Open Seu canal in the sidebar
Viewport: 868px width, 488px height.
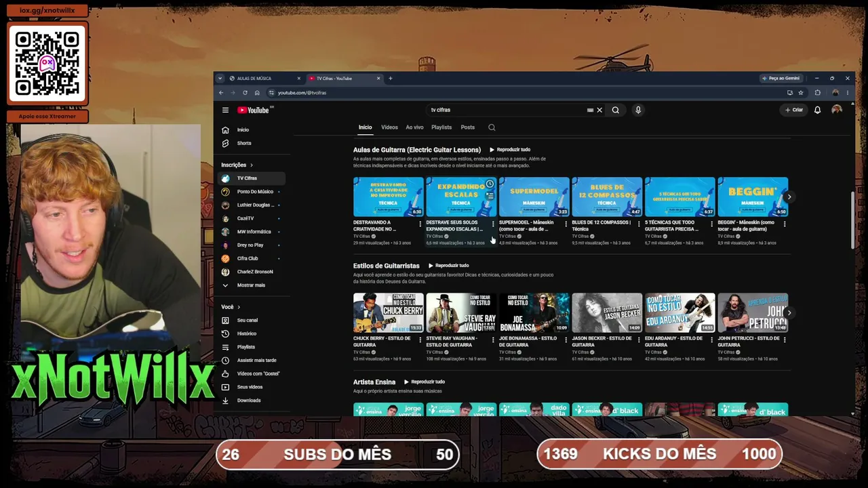250,320
